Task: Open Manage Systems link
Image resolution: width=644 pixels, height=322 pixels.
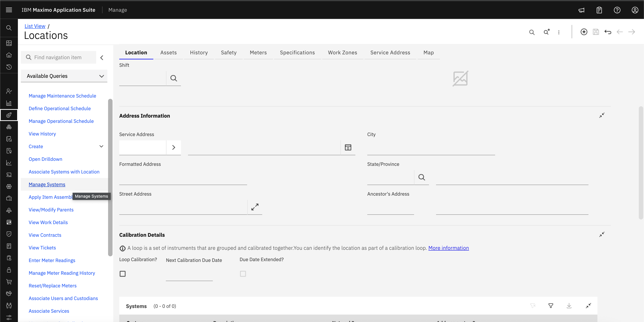Action: [x=47, y=184]
